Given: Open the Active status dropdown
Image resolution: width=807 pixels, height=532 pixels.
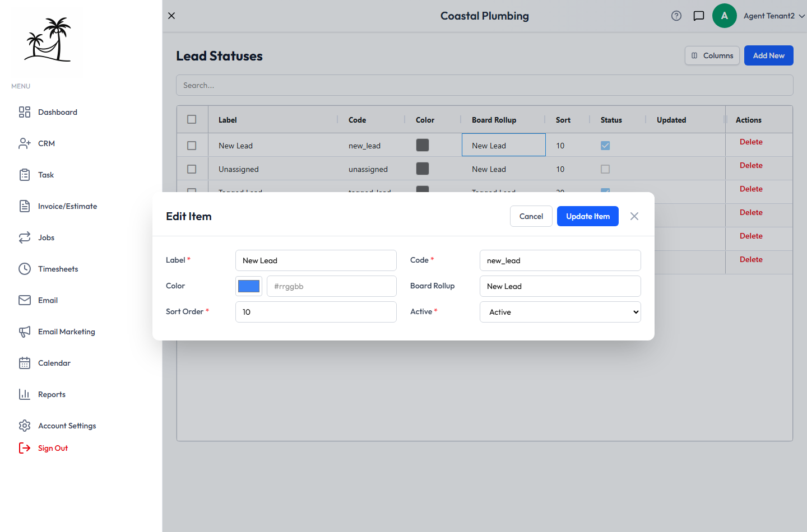Looking at the screenshot, I should (560, 312).
